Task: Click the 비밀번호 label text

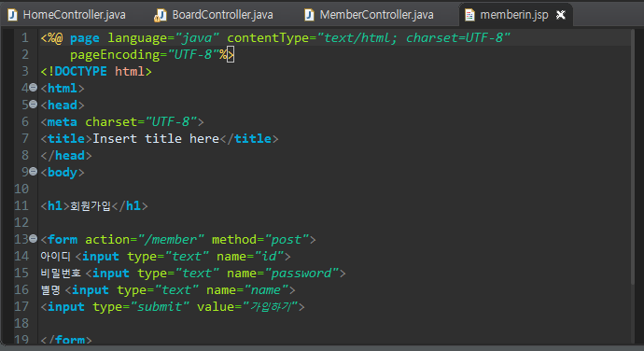Action: (61, 274)
